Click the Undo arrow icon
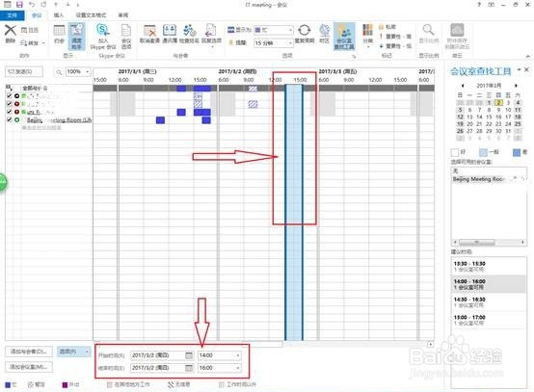The height and width of the screenshot is (392, 534). click(32, 5)
